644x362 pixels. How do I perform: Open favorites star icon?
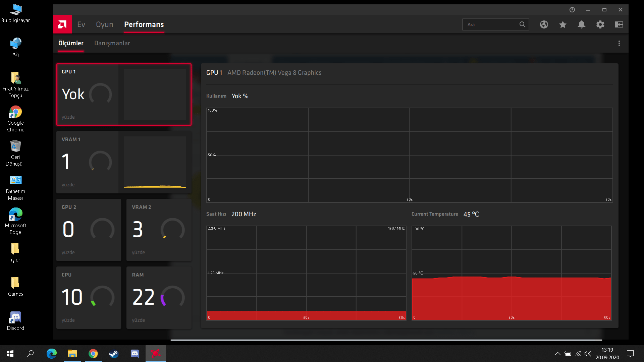pos(563,24)
